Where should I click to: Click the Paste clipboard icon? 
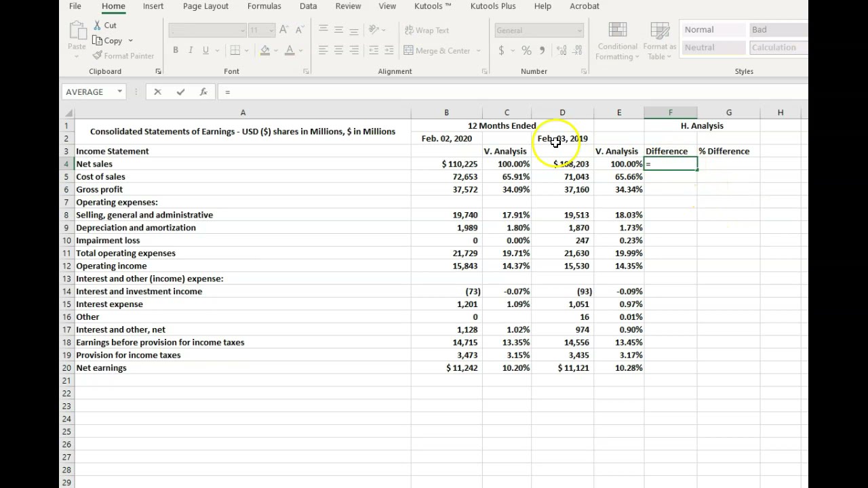(x=77, y=30)
